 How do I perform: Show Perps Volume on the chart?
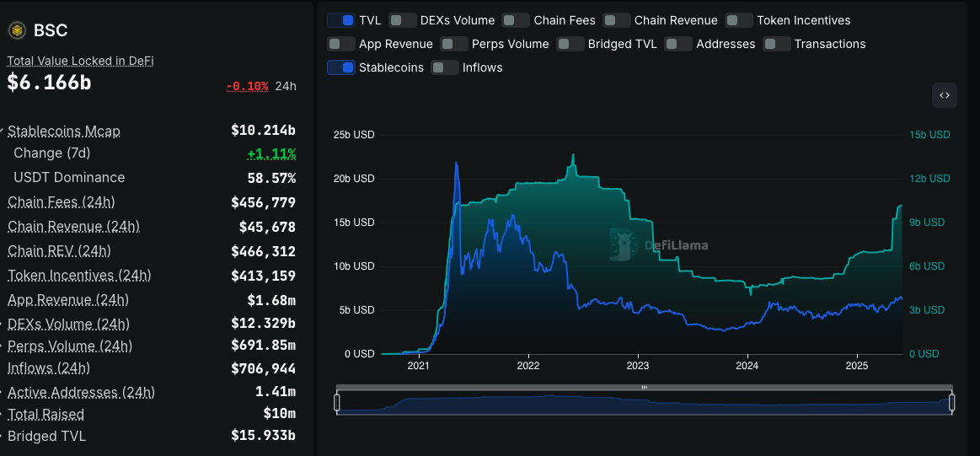(x=454, y=44)
